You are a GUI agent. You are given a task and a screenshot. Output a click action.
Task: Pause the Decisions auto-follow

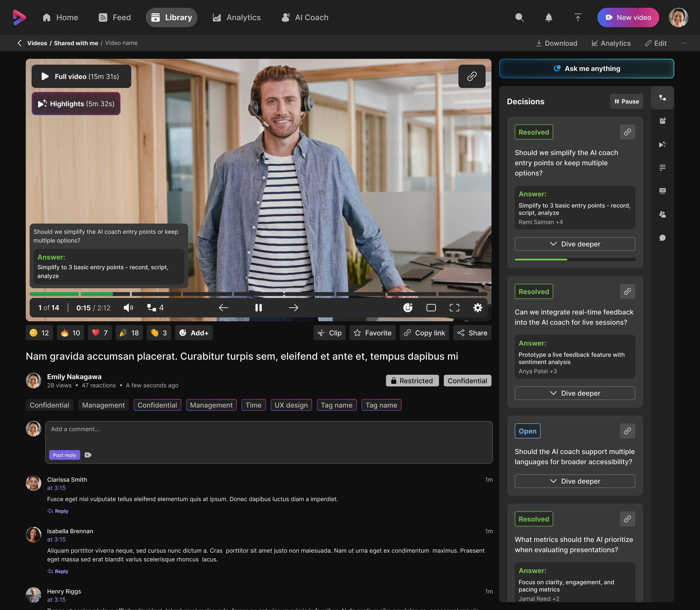(626, 101)
